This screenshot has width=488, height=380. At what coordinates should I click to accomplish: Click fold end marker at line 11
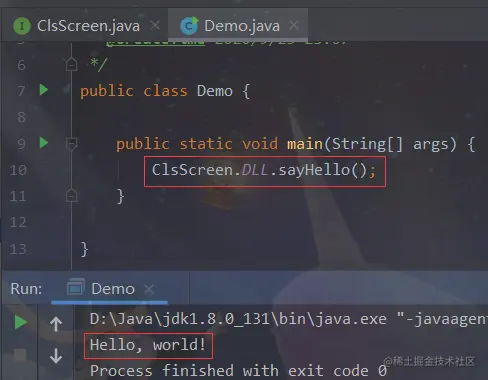(x=71, y=195)
